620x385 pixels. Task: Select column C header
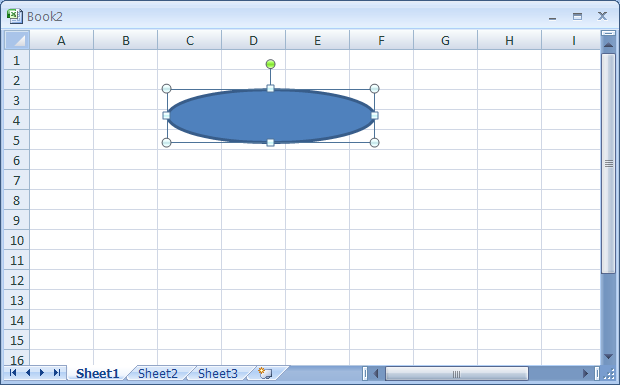[x=189, y=40]
